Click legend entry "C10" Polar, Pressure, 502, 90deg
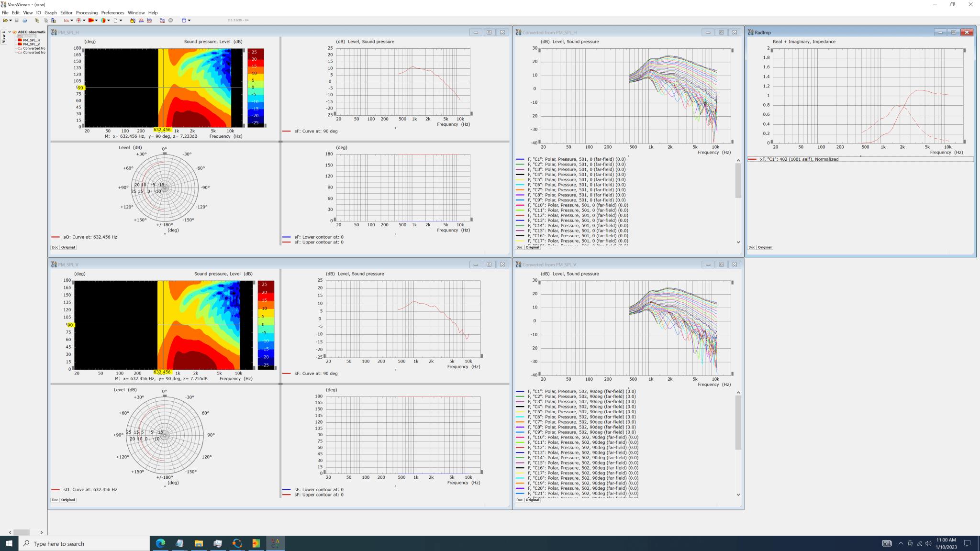980x551 pixels. [577, 437]
